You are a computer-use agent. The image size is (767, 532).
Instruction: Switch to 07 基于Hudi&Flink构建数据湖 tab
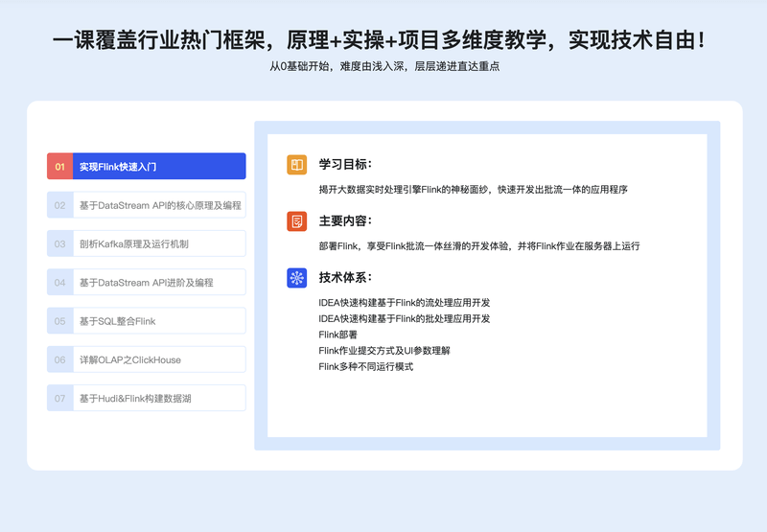point(147,398)
